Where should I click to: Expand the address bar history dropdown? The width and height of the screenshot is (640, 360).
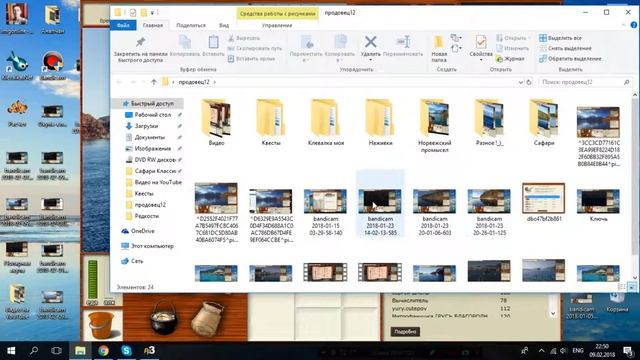(520, 82)
